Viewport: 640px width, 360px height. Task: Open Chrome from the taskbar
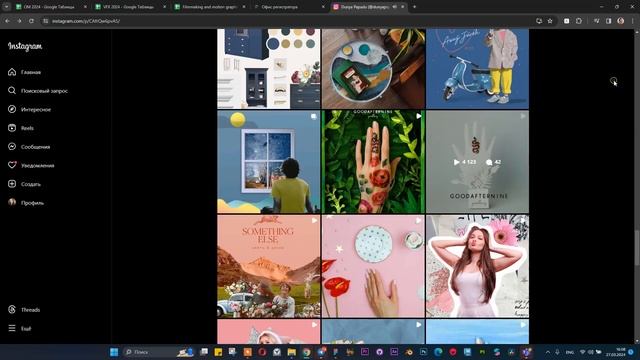pyautogui.click(x=307, y=352)
